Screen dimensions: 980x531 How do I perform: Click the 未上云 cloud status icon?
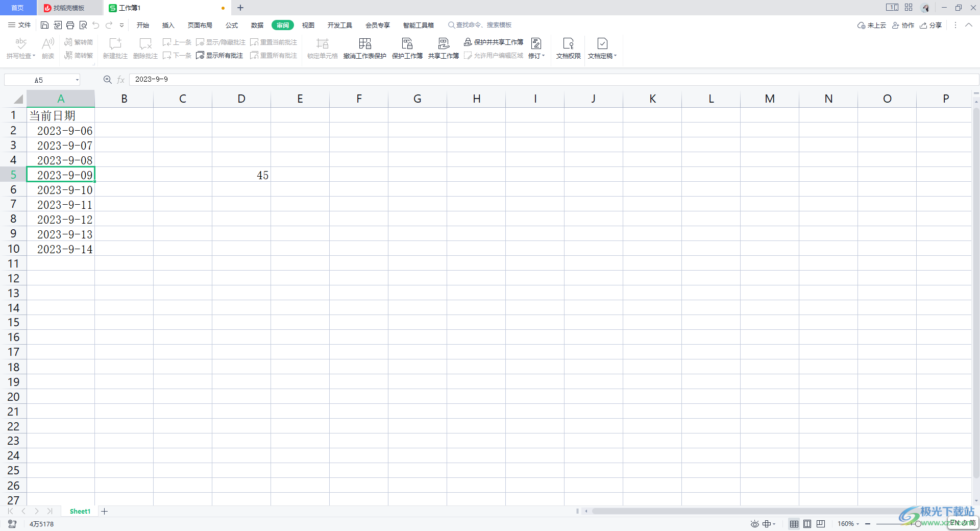(872, 25)
